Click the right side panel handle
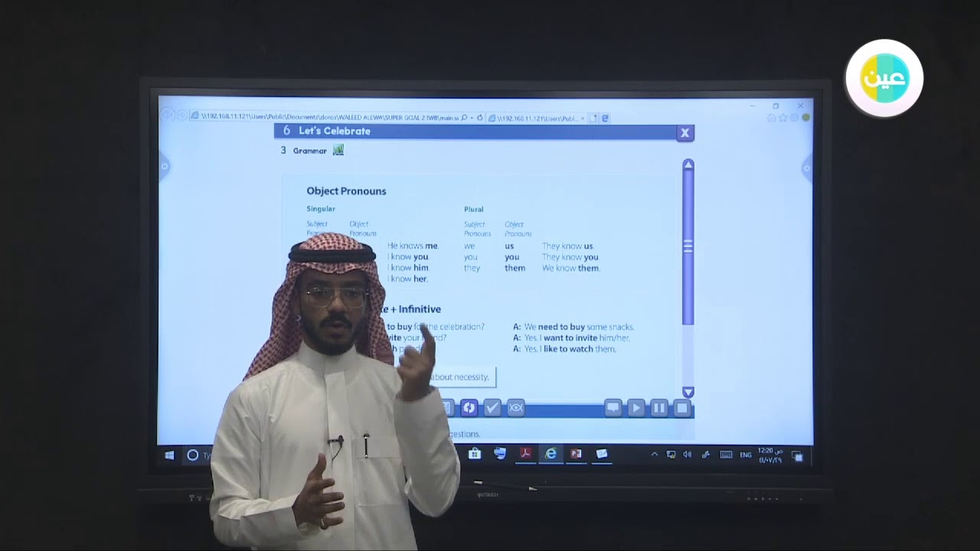Viewport: 980px width, 551px height. 806,168
